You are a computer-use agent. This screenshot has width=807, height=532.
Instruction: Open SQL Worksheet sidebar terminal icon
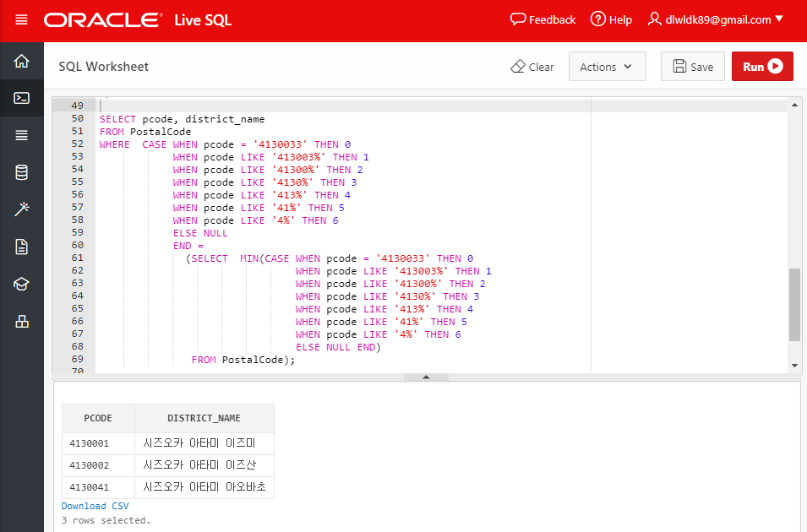coord(22,98)
